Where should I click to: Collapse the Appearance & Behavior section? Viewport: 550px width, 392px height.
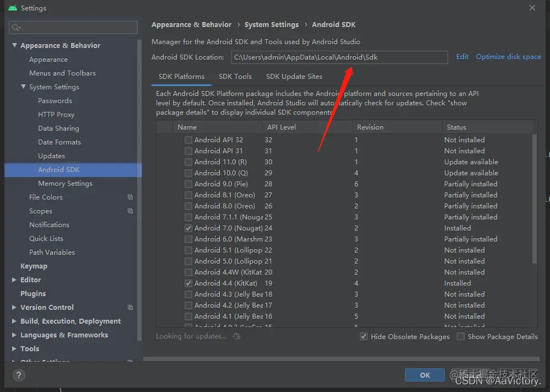tap(14, 45)
